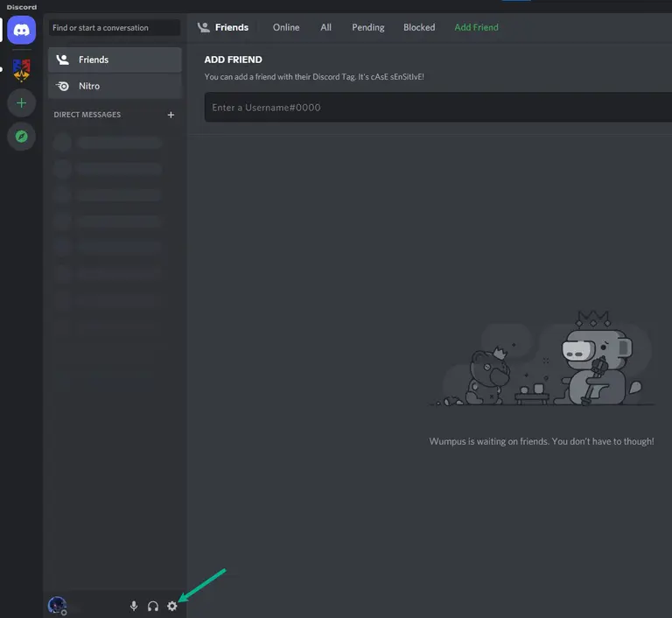Screen dimensions: 672x618
Task: Click the Add a Server plus icon
Action: 21,103
